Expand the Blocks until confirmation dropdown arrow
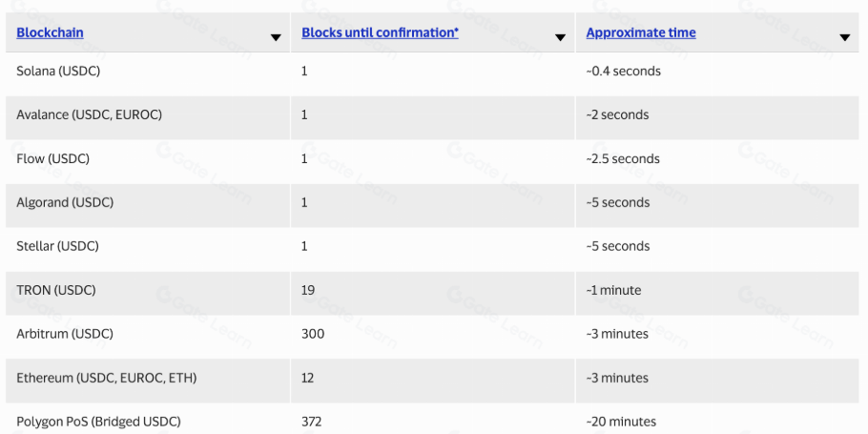The width and height of the screenshot is (868, 434). tap(561, 38)
